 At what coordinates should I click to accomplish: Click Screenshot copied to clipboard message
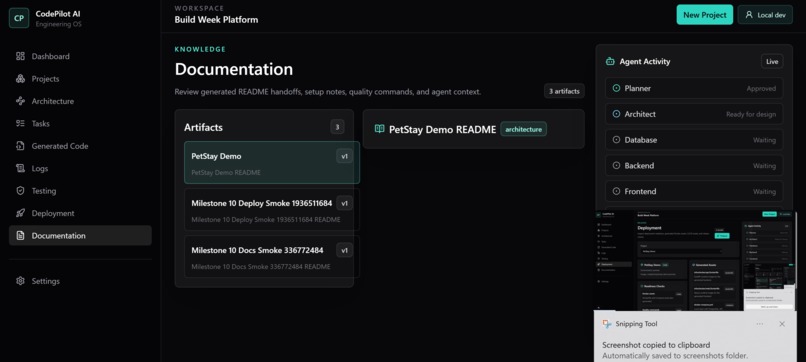pyautogui.click(x=656, y=345)
